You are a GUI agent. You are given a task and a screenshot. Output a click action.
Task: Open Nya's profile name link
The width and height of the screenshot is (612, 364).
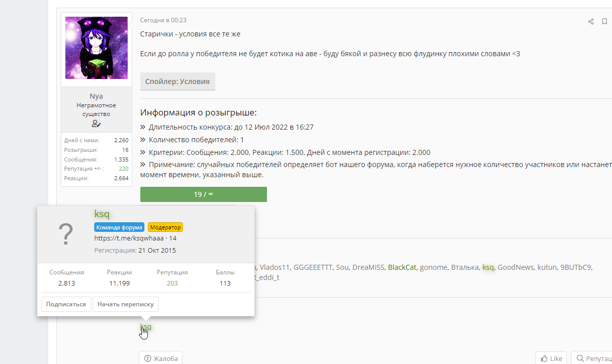[96, 96]
